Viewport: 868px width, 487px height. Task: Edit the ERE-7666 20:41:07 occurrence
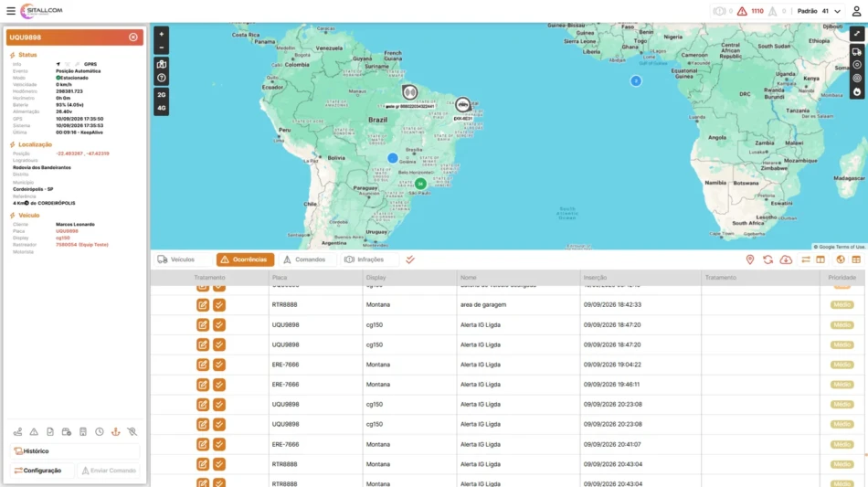tap(203, 444)
